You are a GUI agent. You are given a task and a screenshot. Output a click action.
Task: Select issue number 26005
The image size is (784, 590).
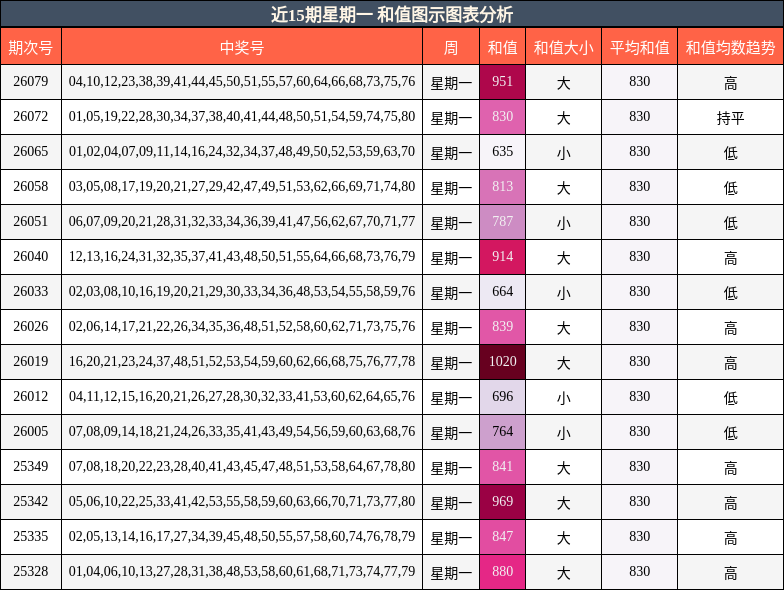coord(30,432)
